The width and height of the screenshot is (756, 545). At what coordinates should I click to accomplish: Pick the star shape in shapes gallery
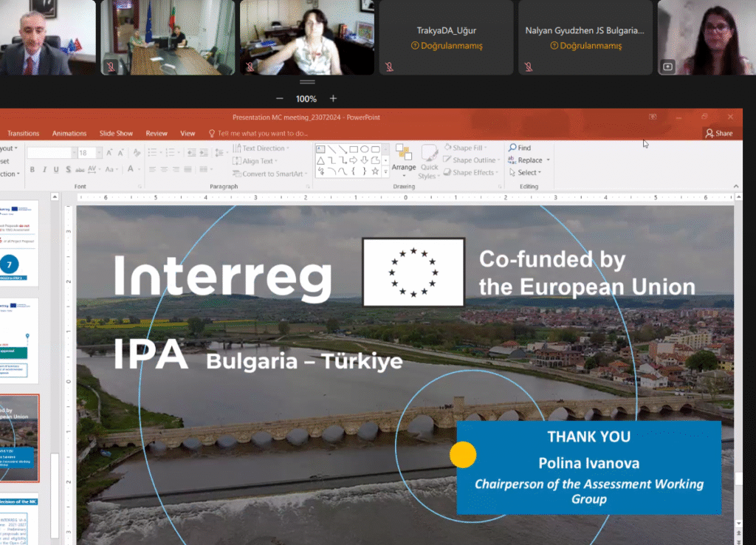[375, 171]
